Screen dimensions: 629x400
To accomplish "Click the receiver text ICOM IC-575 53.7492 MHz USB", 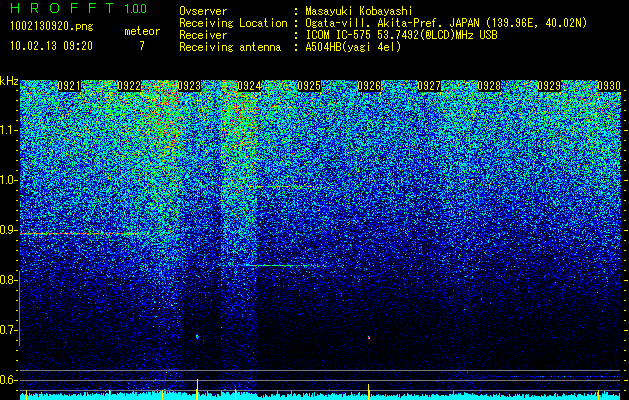I will (401, 35).
